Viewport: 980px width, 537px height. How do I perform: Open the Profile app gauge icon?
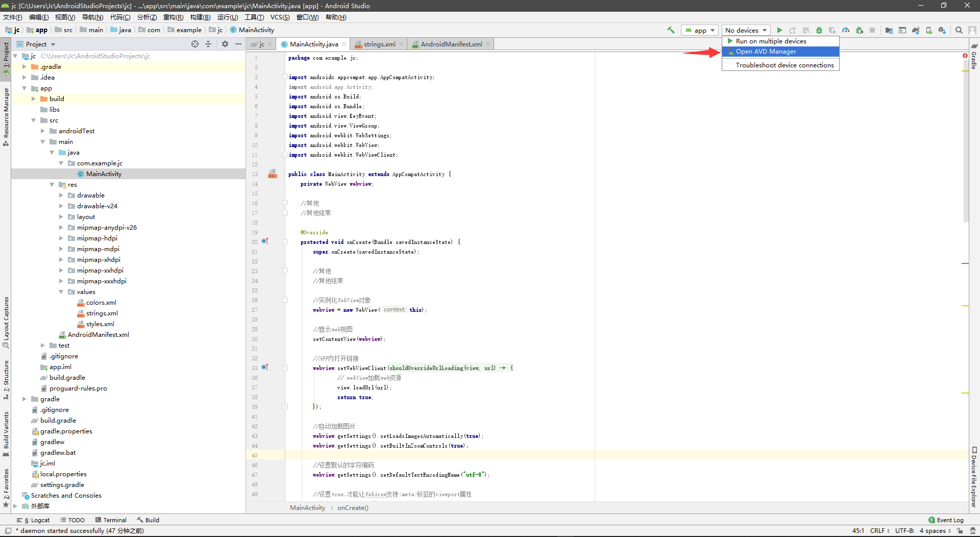point(846,30)
